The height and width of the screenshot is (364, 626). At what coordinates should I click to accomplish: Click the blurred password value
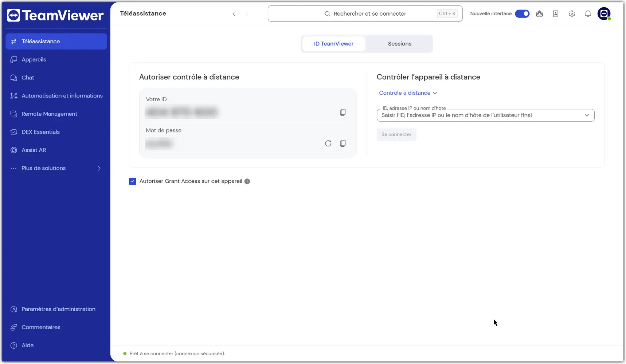tap(159, 144)
